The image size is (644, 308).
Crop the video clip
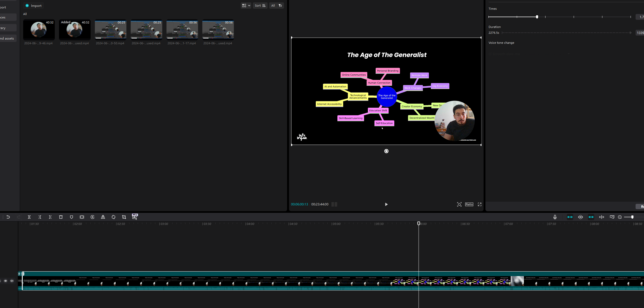(124, 217)
